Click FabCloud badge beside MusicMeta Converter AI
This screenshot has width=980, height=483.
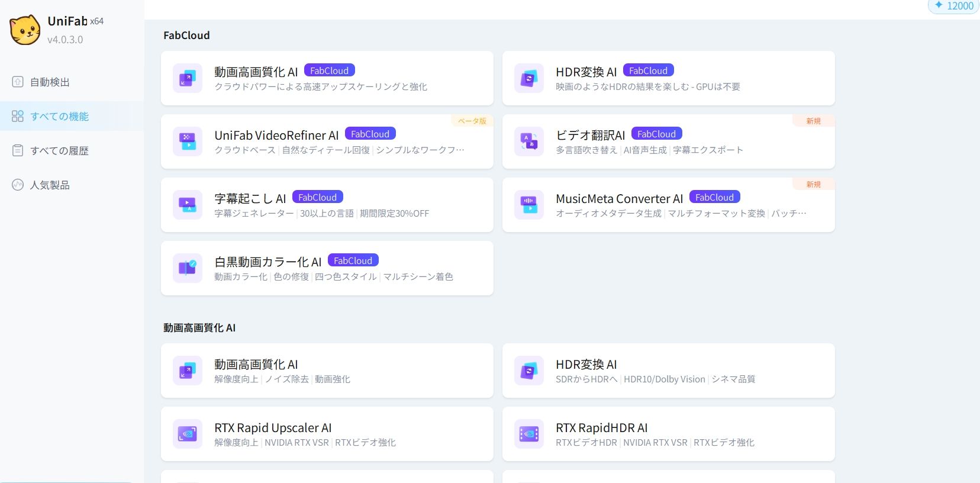tap(715, 197)
